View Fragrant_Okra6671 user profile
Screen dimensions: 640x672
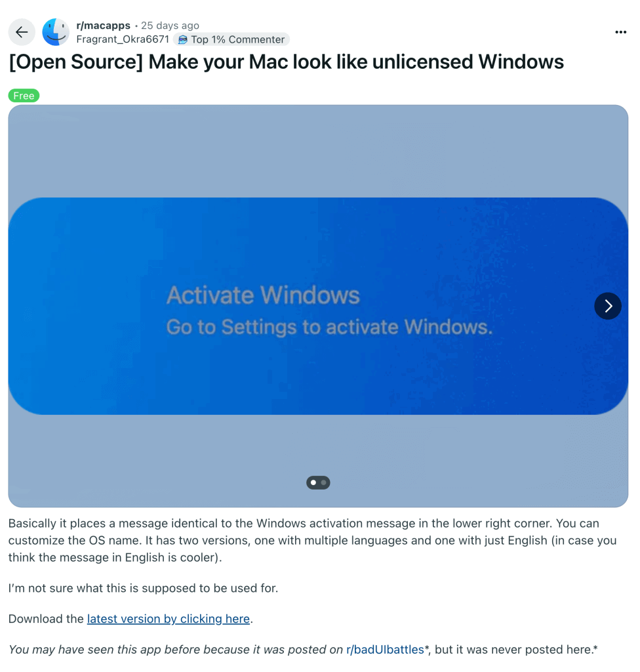pyautogui.click(x=123, y=39)
